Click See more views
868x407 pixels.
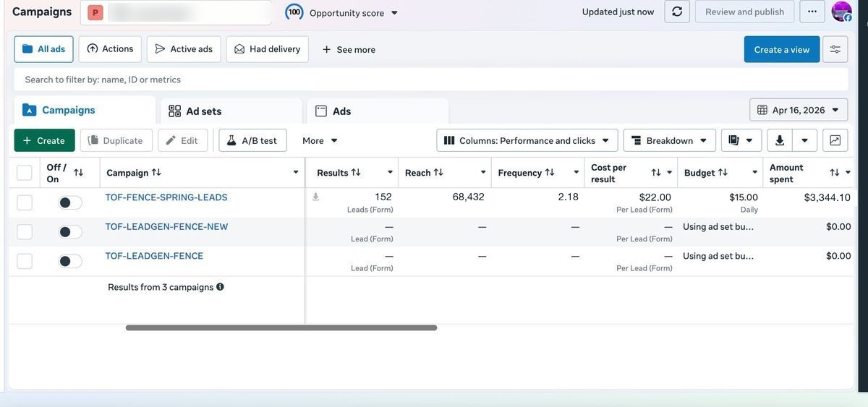[x=349, y=49]
